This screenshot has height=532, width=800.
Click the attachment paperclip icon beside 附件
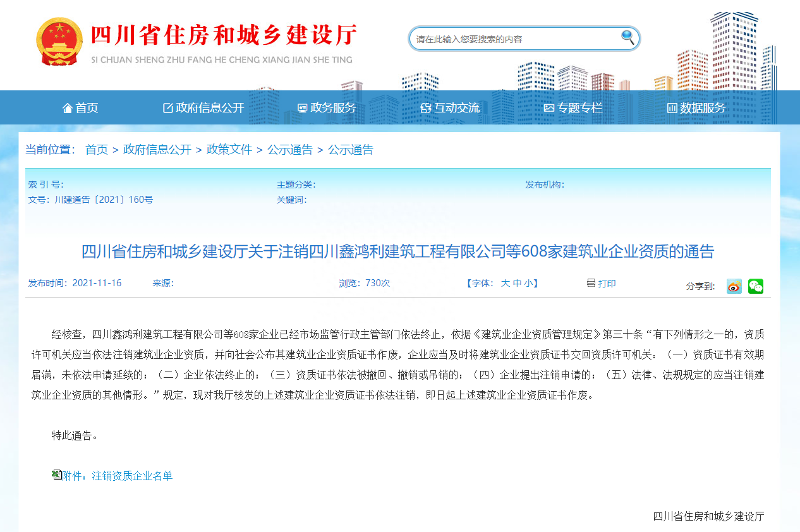tap(57, 475)
